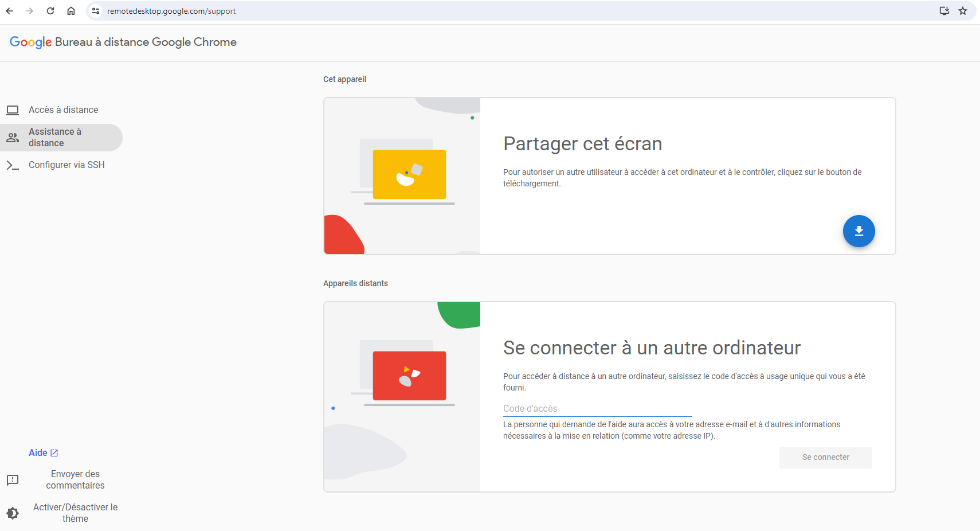Click the red laptop illustration in Se connecter card

coord(409,376)
